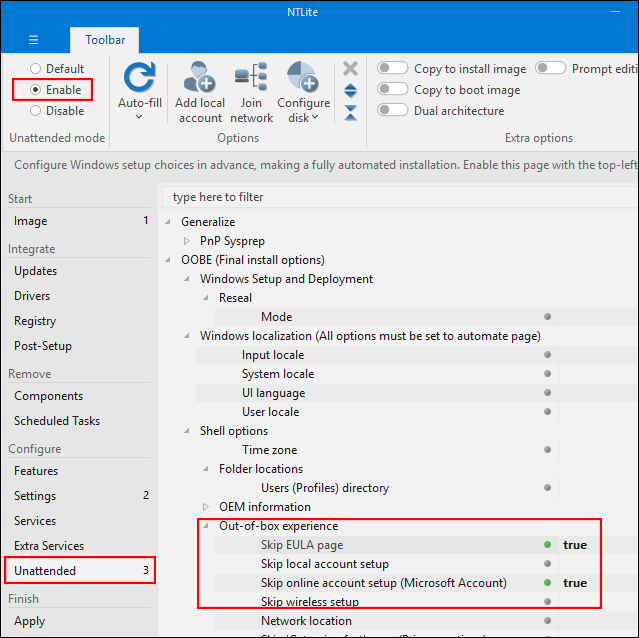Click the expand/collapse up-down arrows icon

(350, 91)
